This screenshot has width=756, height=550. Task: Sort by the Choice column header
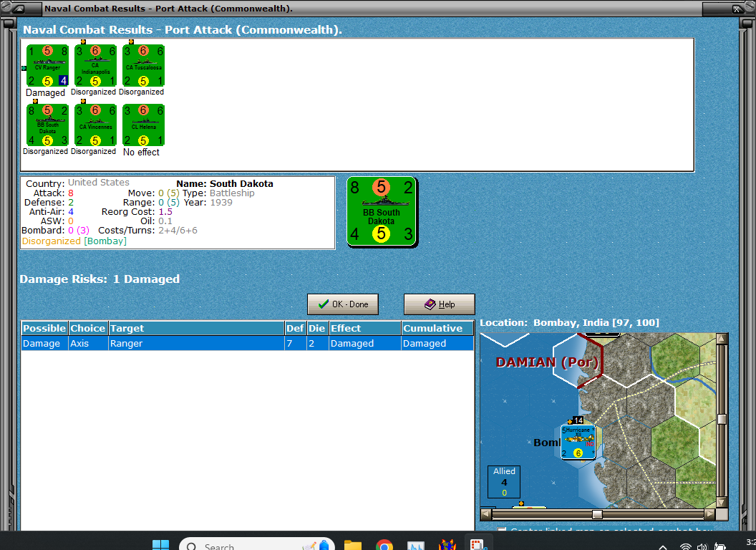(88, 328)
